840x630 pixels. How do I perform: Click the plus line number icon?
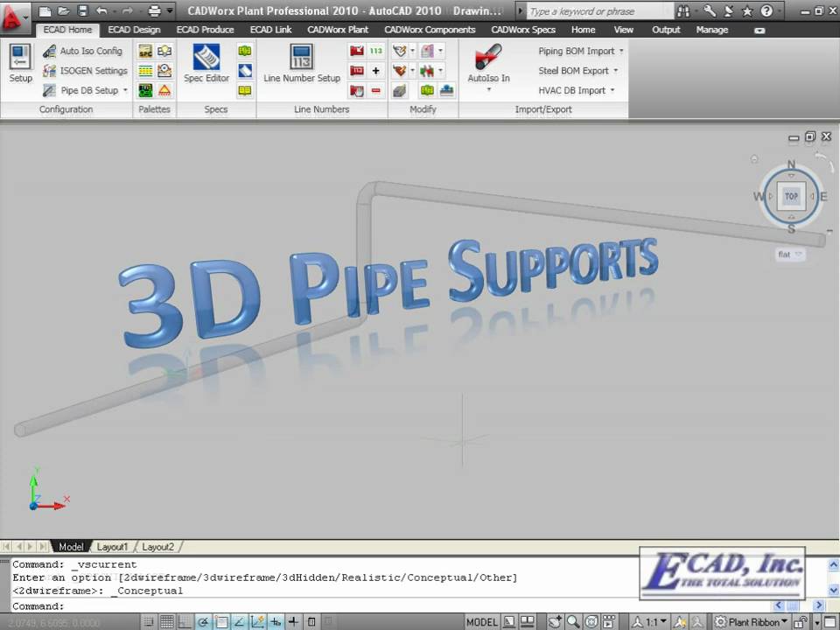point(376,71)
